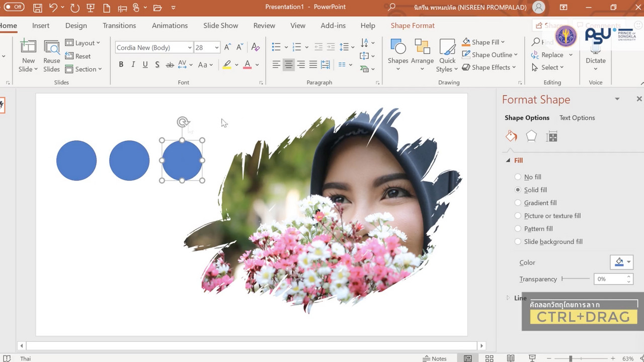The height and width of the screenshot is (362, 644).
Task: Toggle AutoSave switch off/on
Action: (14, 7)
